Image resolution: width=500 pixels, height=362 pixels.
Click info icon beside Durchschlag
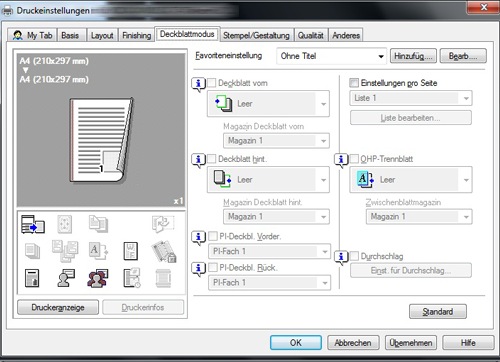coord(341,257)
